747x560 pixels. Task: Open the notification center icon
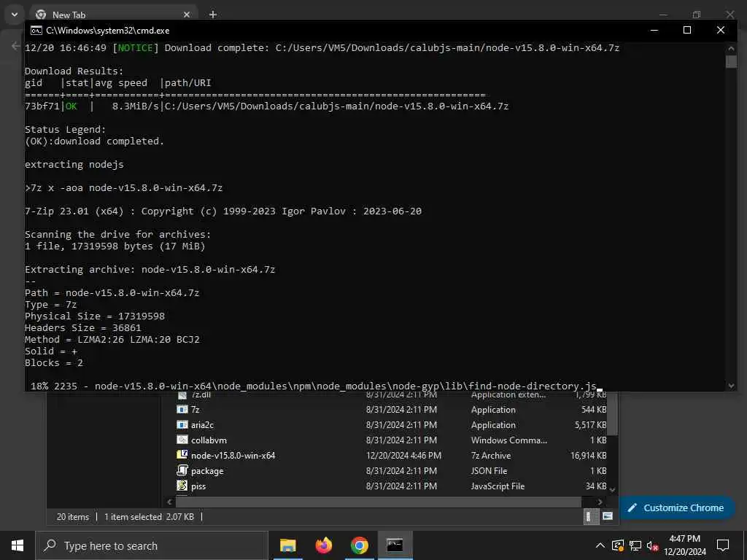(723, 545)
